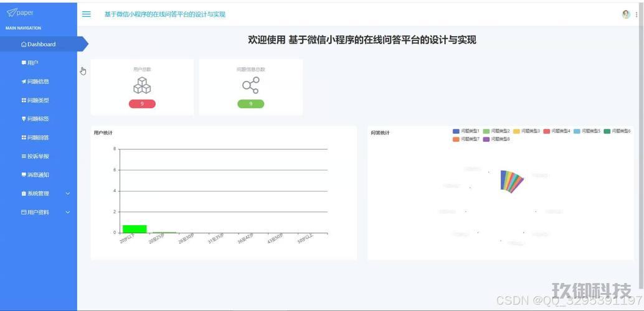This screenshot has height=311, width=644.
Task: Click the cubes icon in 用户总数 card
Action: coord(142,85)
